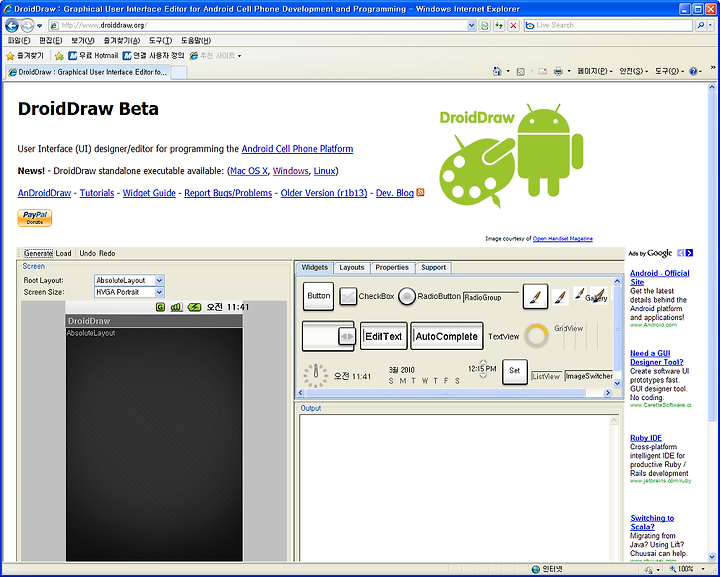Open the Android - Official Site ad link
720x577 pixels.
pos(659,277)
